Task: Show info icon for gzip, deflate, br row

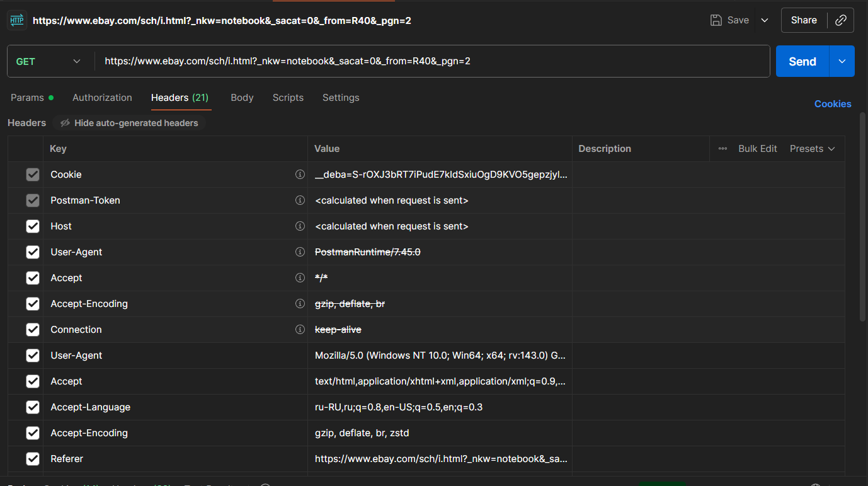Action: pos(300,304)
